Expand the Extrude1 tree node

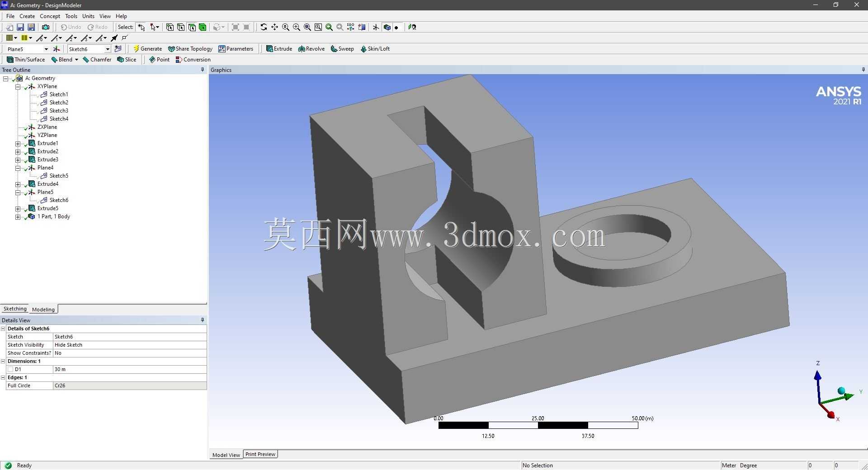pyautogui.click(x=18, y=143)
